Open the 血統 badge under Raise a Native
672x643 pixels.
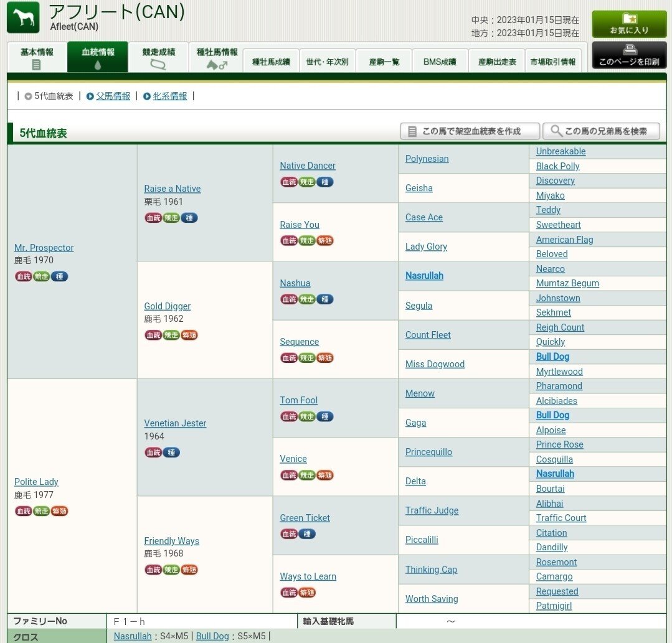[153, 218]
